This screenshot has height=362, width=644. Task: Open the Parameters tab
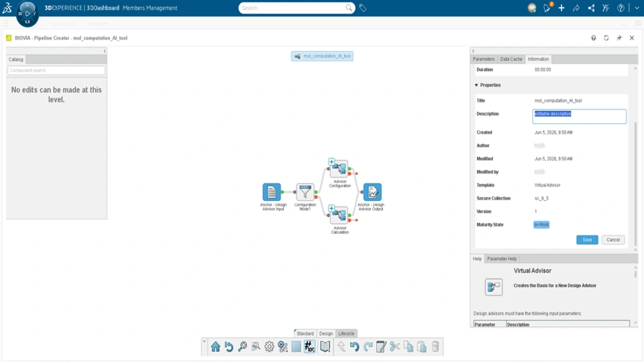(484, 59)
